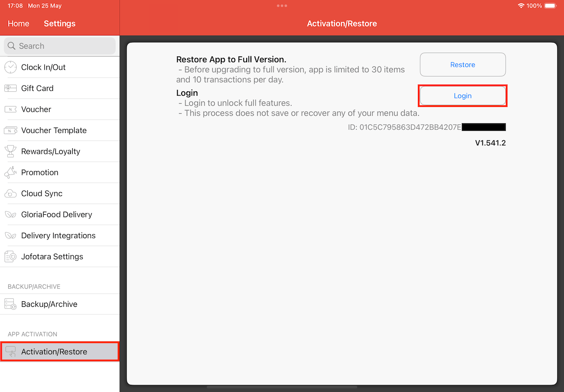This screenshot has height=392, width=564.
Task: Click the Login button
Action: click(463, 96)
